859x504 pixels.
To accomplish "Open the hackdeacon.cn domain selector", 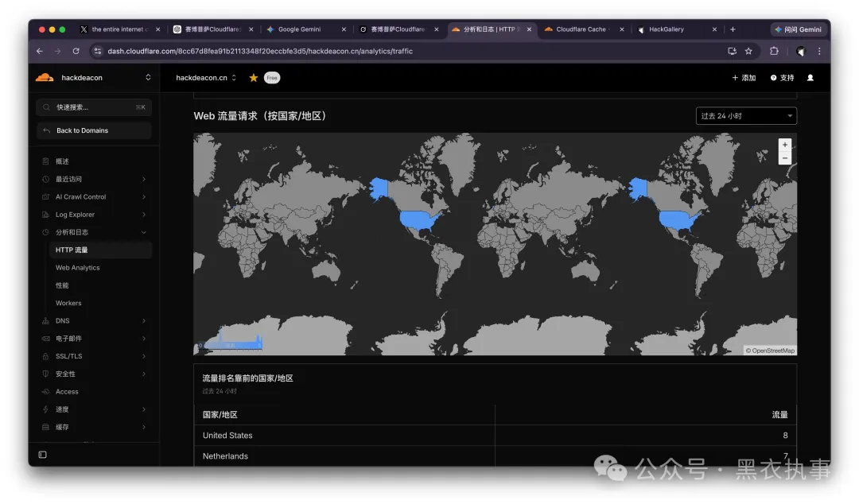I will click(205, 78).
